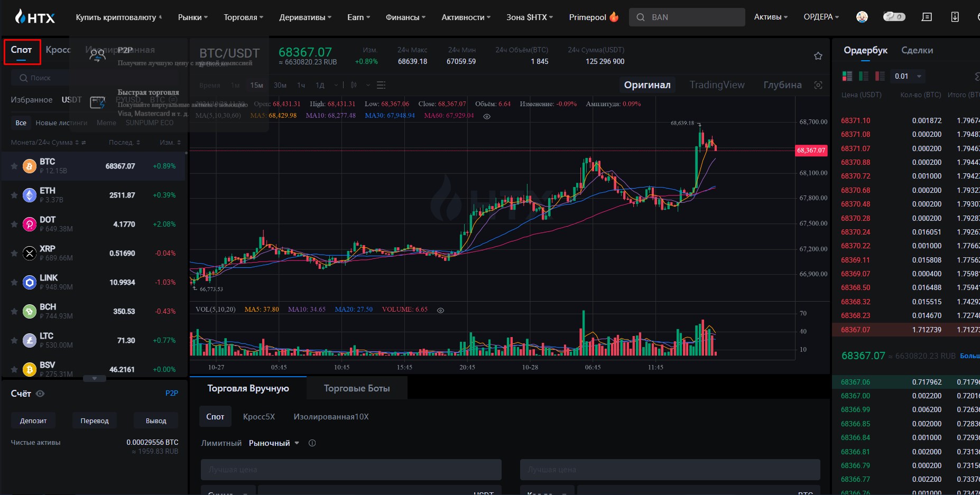
Task: Click the BCH coin icon in market list
Action: [x=30, y=312]
